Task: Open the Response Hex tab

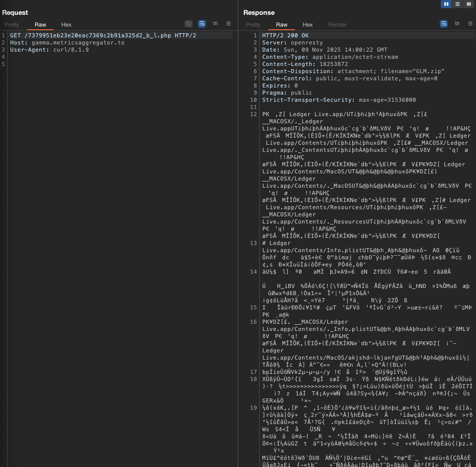Action: [x=307, y=25]
